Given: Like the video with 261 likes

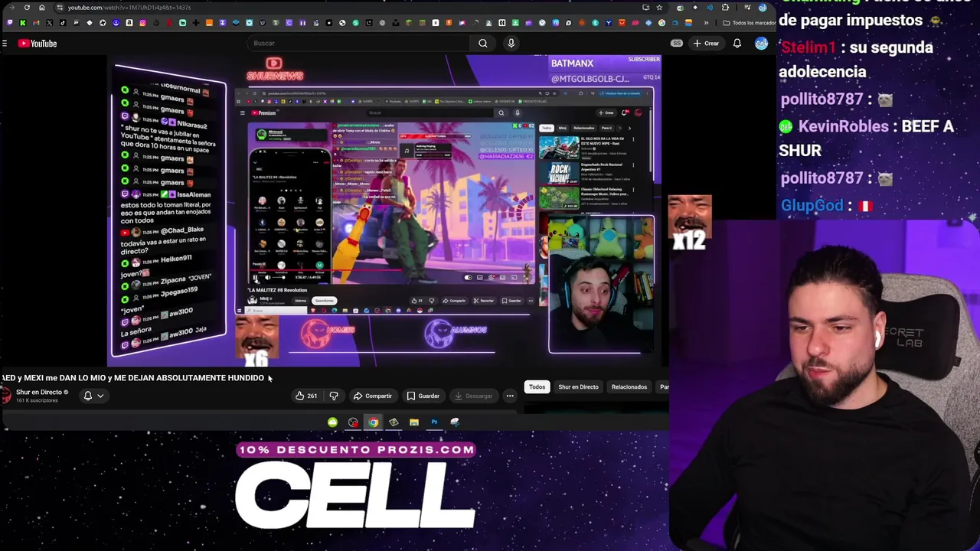Looking at the screenshot, I should pos(306,396).
